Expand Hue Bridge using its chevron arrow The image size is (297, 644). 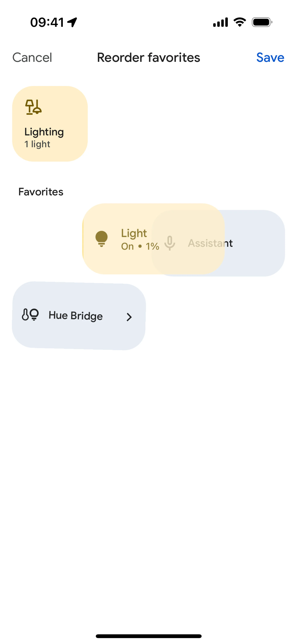click(129, 317)
